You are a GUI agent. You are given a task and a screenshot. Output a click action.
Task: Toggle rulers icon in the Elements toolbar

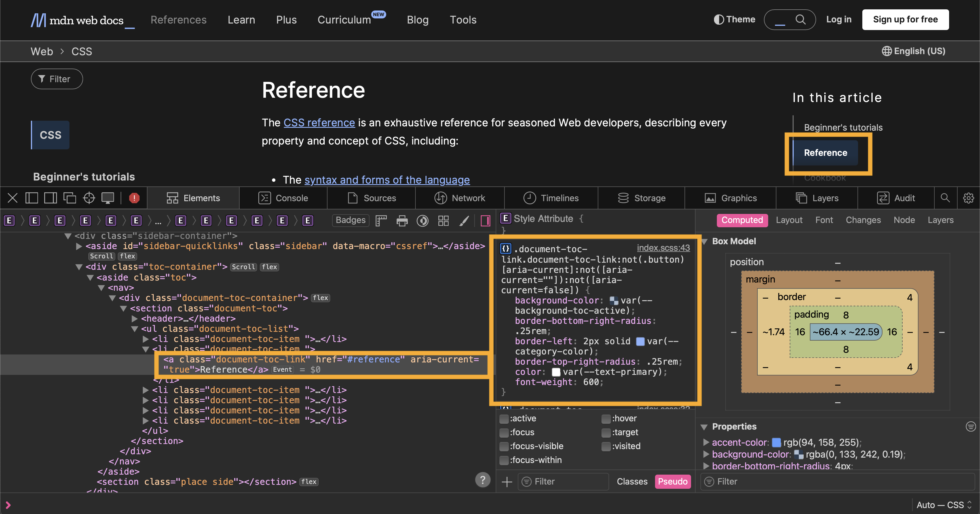pyautogui.click(x=381, y=220)
